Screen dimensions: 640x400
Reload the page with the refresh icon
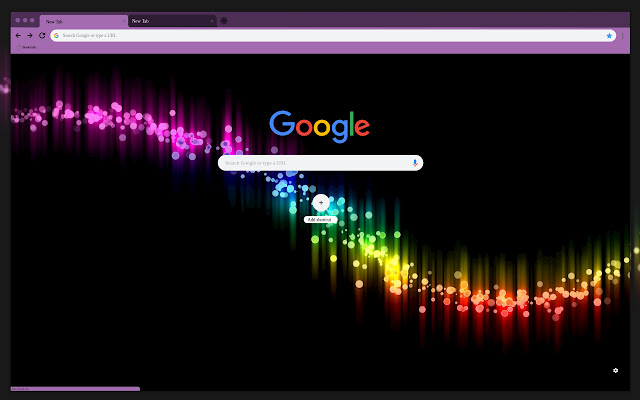tap(42, 36)
